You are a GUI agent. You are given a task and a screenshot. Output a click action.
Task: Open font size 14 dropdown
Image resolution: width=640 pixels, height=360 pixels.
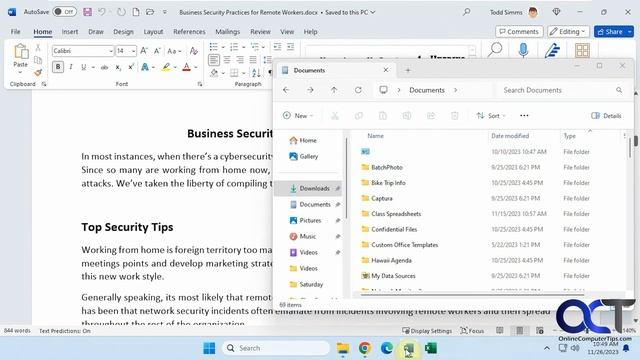point(133,51)
